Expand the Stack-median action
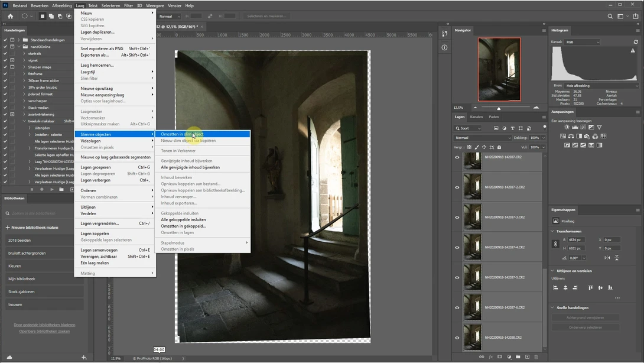Screen dimensions: 644x363 click(x=24, y=108)
